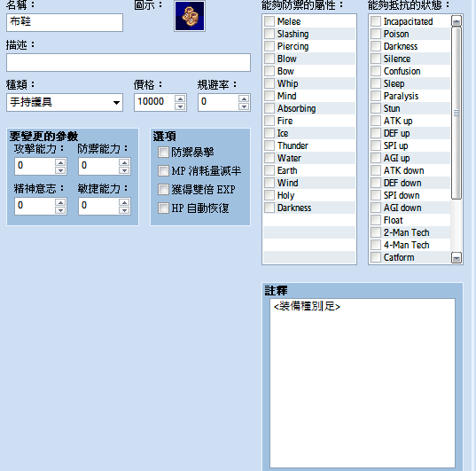476x471 pixels.
Task: Check the DEF down state checkbox
Action: [376, 183]
